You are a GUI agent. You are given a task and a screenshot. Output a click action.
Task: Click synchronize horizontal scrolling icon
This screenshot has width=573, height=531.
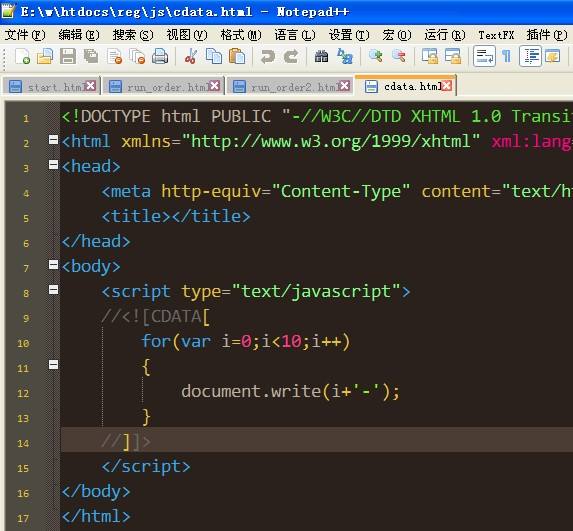[x=453, y=56]
